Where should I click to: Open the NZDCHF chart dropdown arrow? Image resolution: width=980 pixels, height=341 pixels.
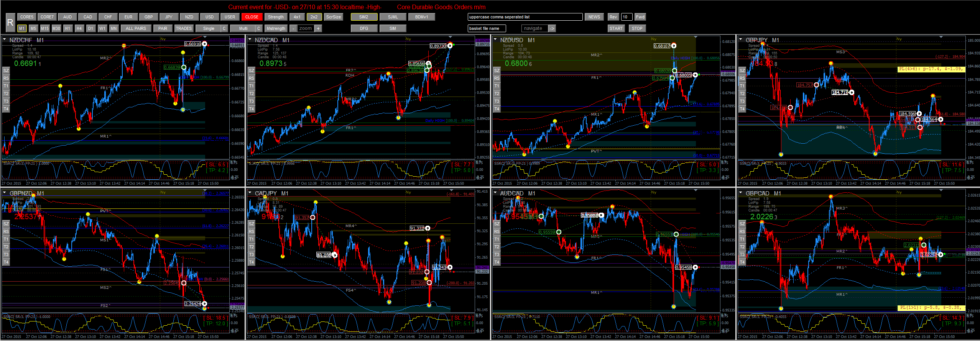point(4,39)
